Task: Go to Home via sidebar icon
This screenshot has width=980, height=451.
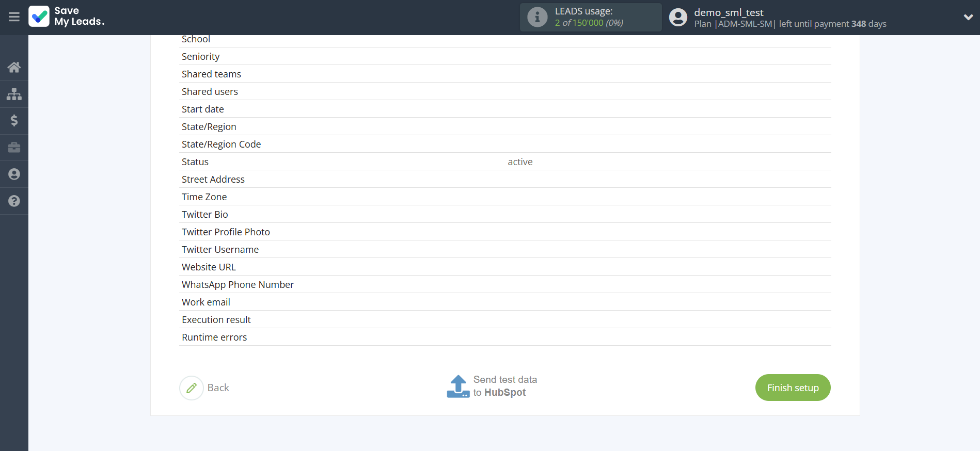Action: pos(14,67)
